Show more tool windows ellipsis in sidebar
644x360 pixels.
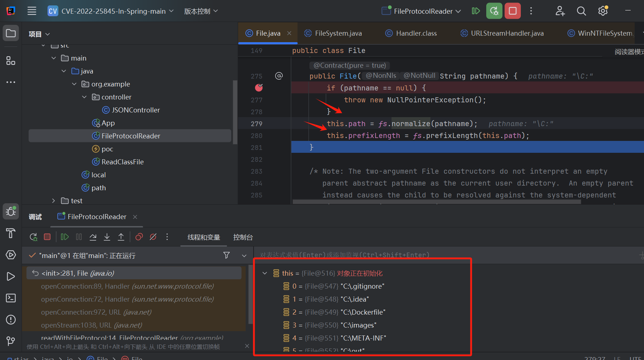(11, 82)
